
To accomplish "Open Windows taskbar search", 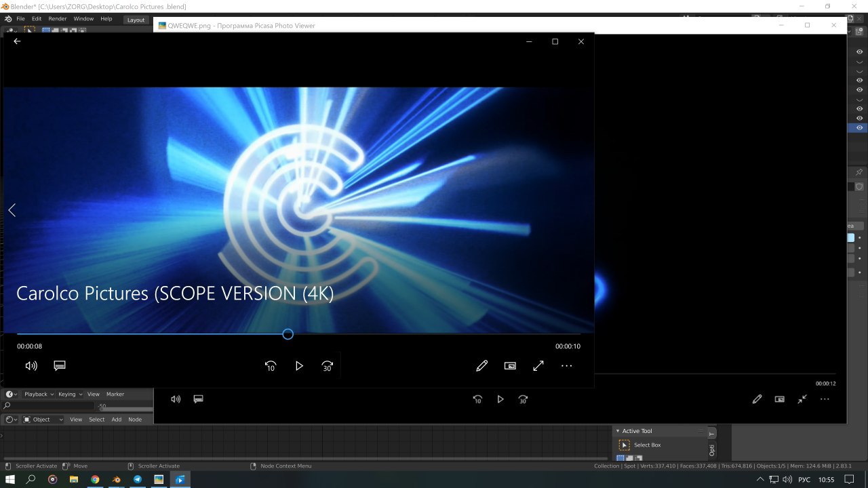I will click(x=31, y=479).
